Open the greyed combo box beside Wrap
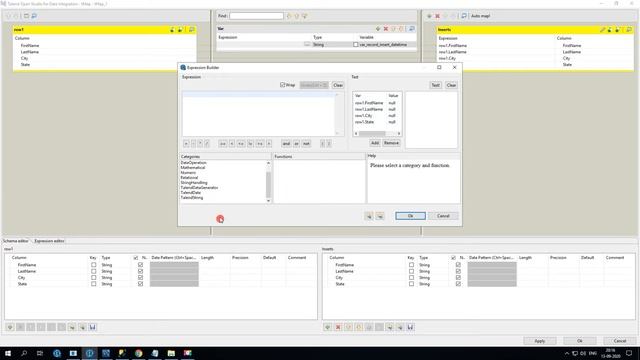 314,85
